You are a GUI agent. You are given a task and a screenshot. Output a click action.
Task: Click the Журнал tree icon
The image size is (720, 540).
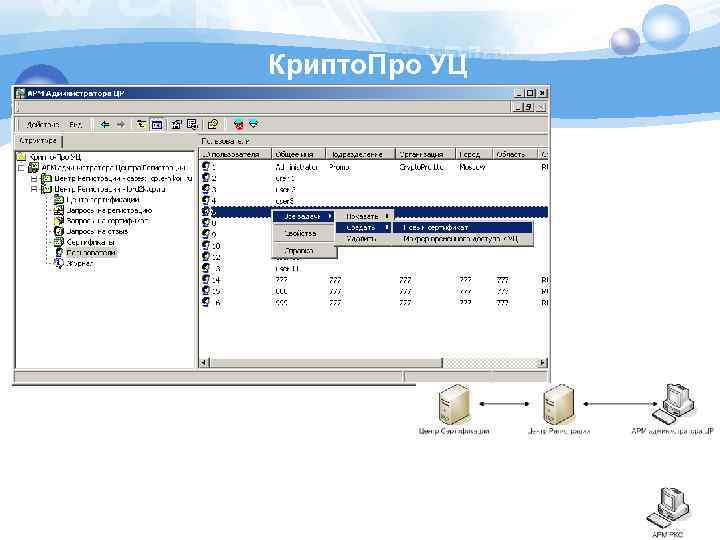click(x=58, y=264)
